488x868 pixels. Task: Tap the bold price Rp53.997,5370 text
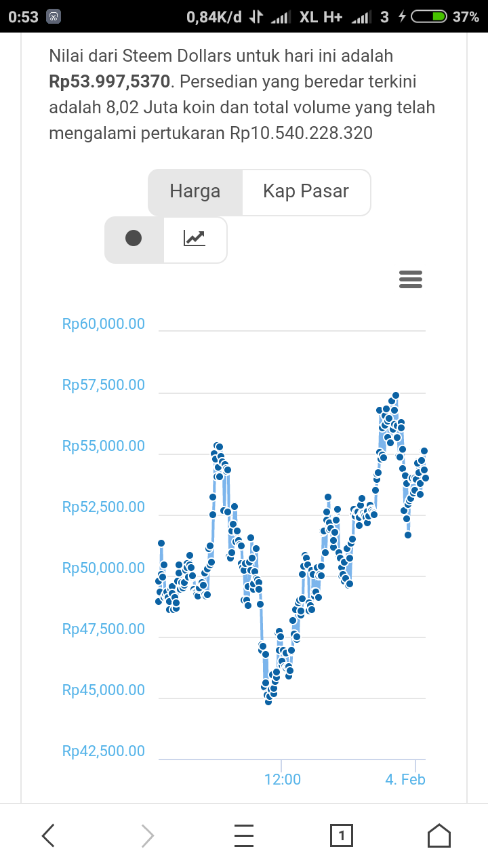tap(109, 82)
